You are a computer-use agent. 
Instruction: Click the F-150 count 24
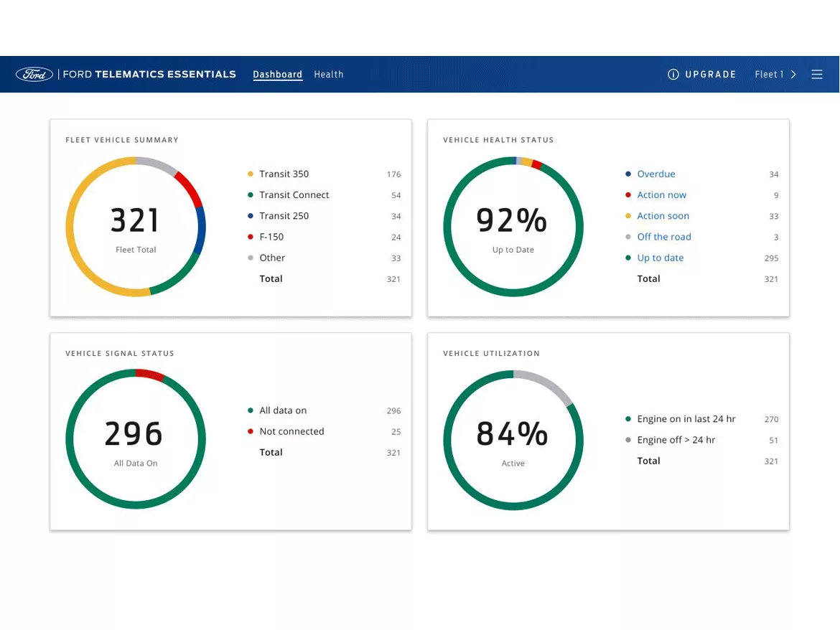(396, 237)
